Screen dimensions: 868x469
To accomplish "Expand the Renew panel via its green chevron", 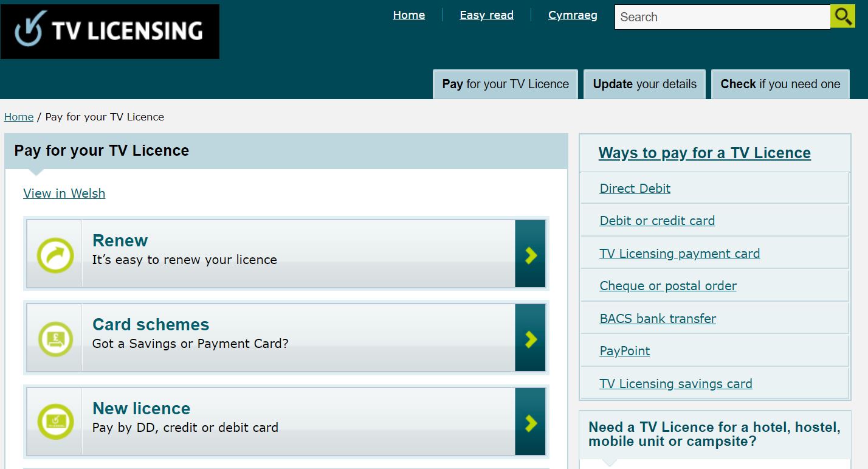I will [529, 254].
